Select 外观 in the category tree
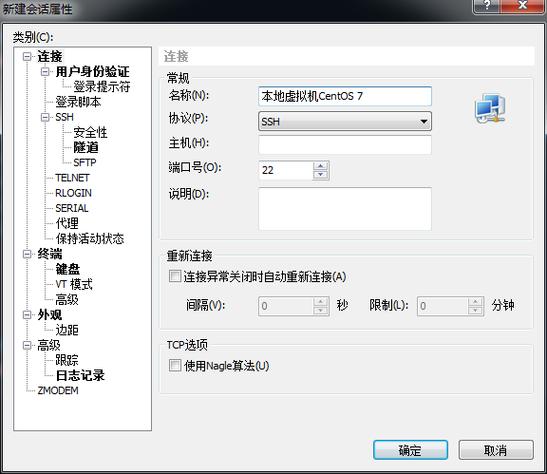 50,315
